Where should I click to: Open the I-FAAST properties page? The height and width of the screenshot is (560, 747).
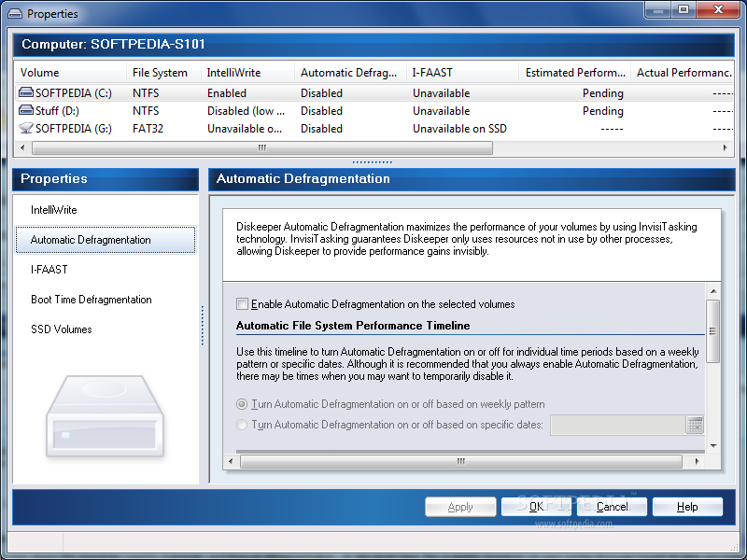[49, 270]
